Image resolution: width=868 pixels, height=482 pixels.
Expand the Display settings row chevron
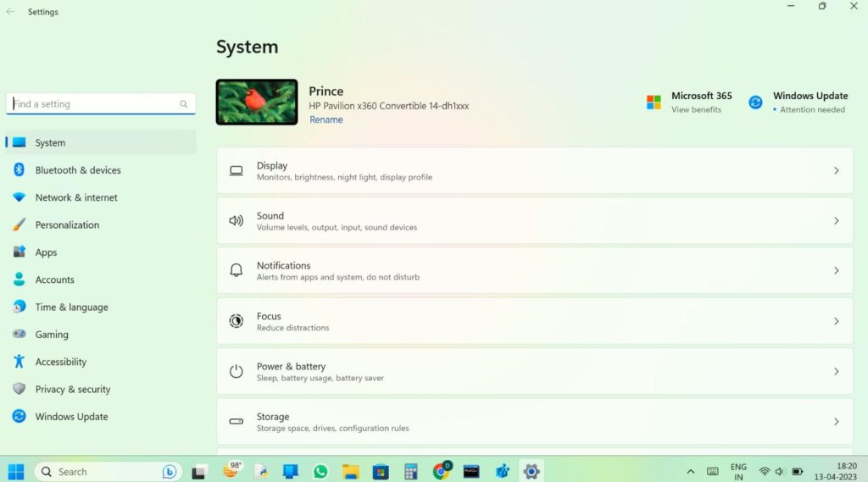coord(836,171)
